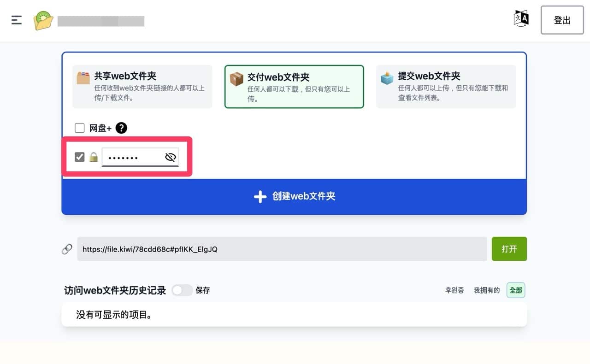Switch to the 全部 filter tab
The height and width of the screenshot is (364, 590).
pyautogui.click(x=515, y=290)
